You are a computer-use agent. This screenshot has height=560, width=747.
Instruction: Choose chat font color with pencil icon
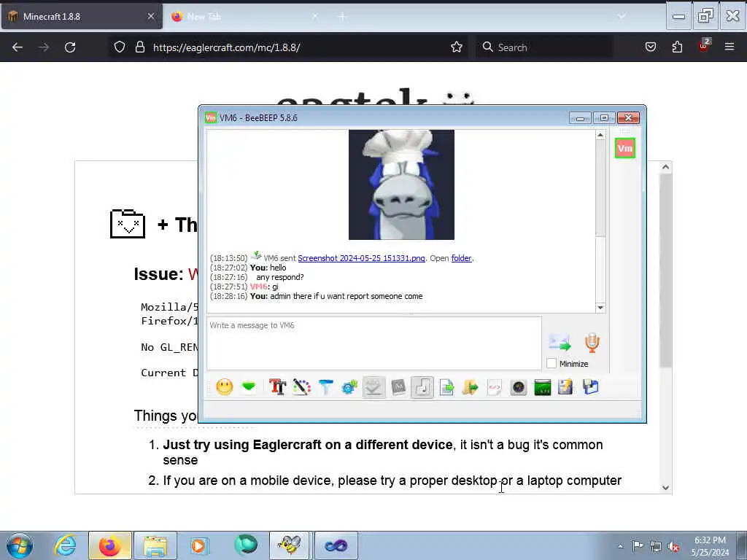tap(301, 386)
